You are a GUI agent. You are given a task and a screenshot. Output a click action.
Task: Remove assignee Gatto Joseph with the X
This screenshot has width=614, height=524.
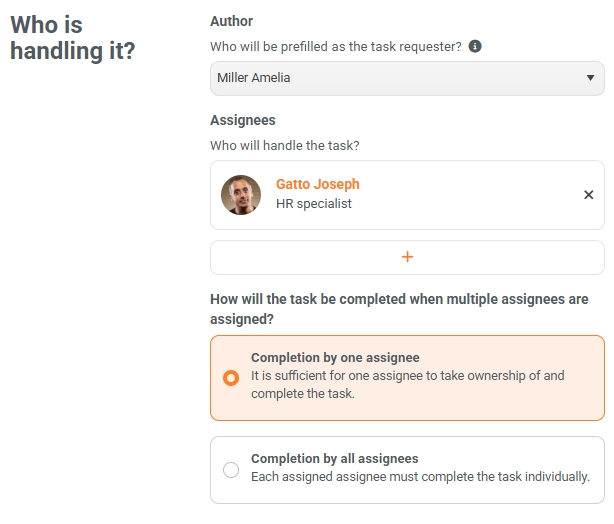589,195
